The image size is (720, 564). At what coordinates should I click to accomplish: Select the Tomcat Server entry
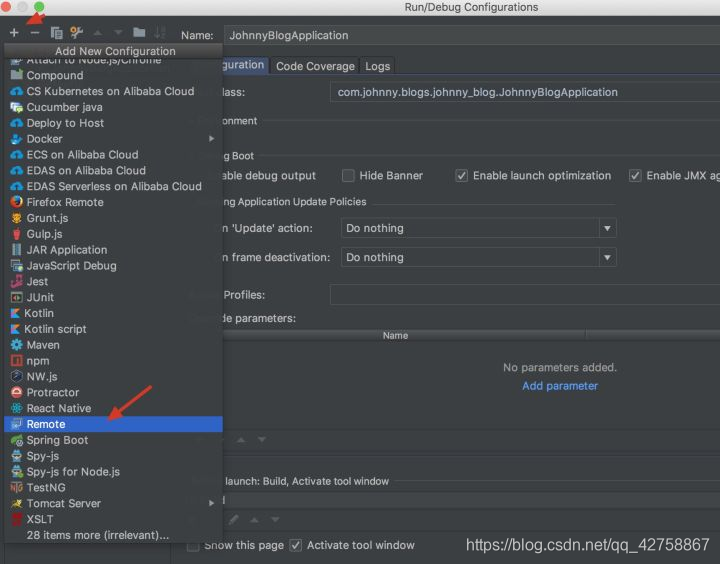(113, 504)
